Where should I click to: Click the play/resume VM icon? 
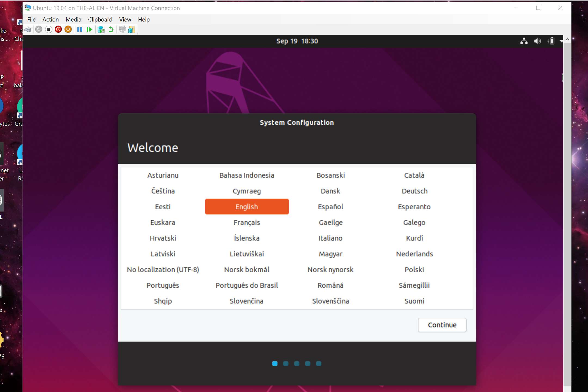tap(90, 29)
